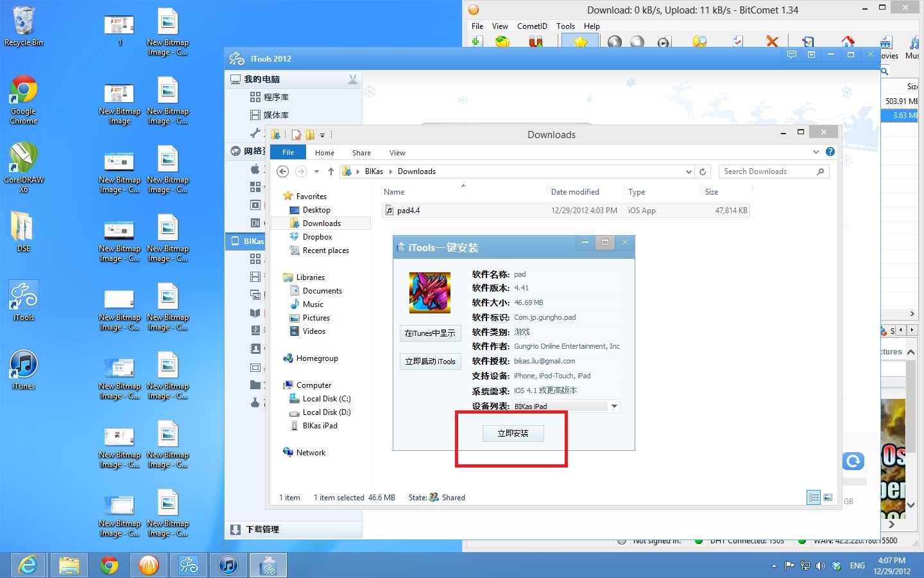Open Videos library
The width and height of the screenshot is (924, 578).
314,331
